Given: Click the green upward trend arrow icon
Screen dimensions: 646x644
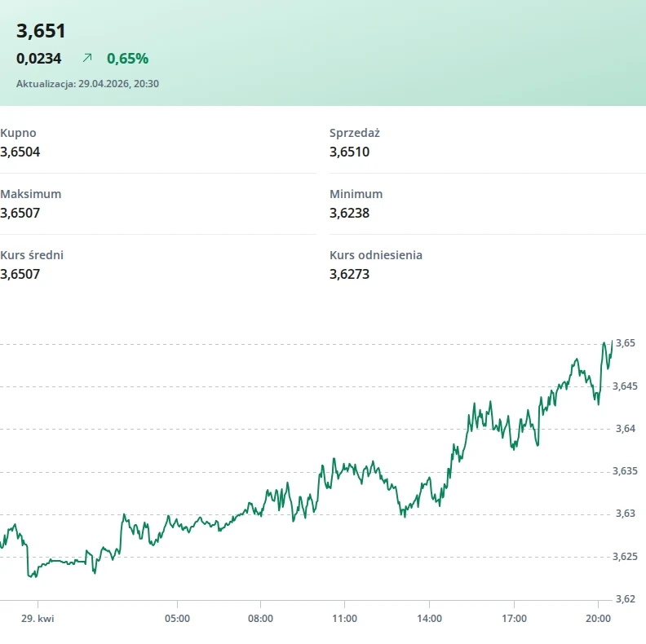Looking at the screenshot, I should point(87,58).
